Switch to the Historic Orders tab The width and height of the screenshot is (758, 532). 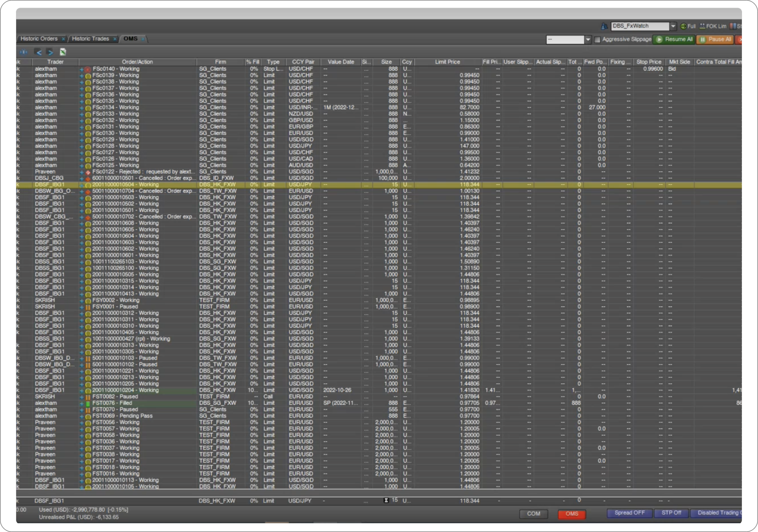(x=39, y=38)
